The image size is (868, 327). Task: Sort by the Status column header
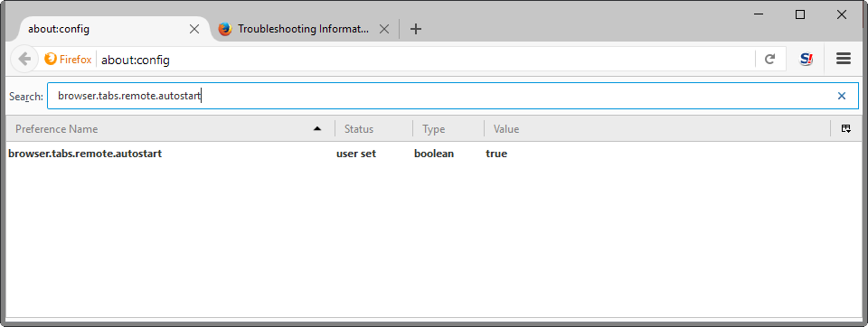pos(373,128)
